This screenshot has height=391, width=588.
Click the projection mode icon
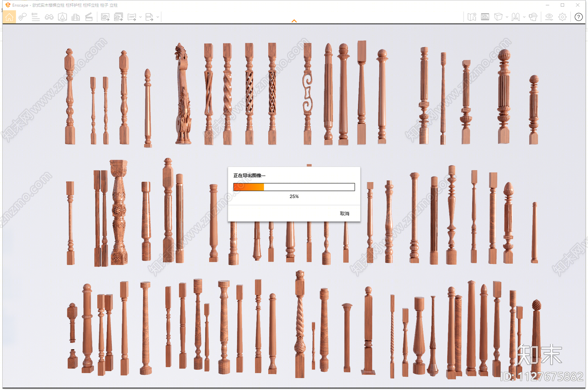click(516, 17)
